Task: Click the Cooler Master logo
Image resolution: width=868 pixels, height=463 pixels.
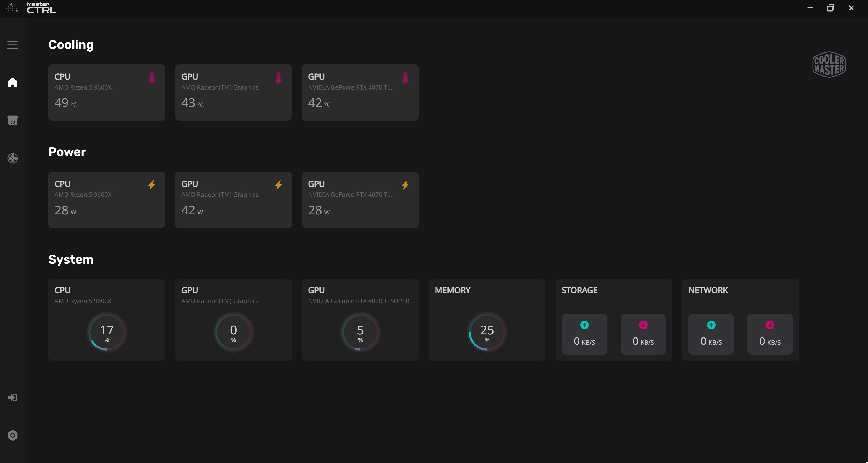Action: [x=829, y=64]
